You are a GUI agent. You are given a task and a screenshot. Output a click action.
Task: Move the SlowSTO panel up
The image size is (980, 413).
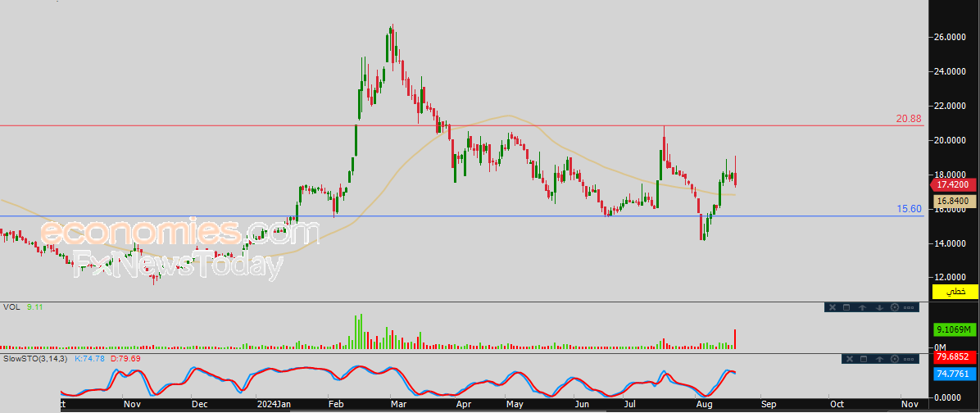[879, 359]
